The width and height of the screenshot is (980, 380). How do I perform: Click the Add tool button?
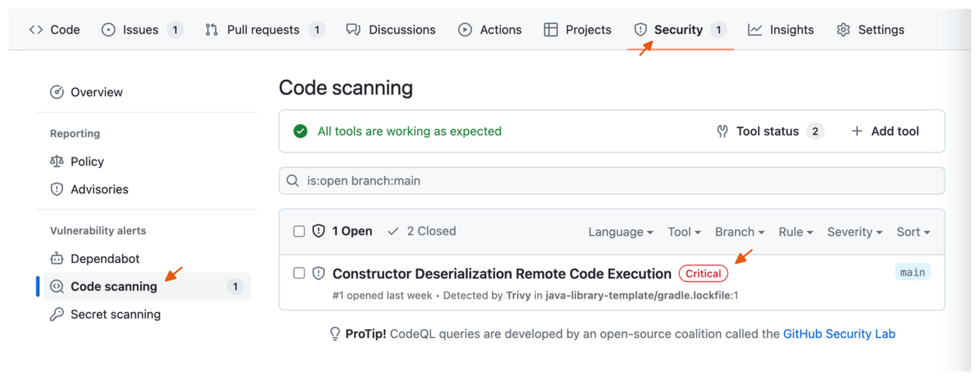click(886, 131)
